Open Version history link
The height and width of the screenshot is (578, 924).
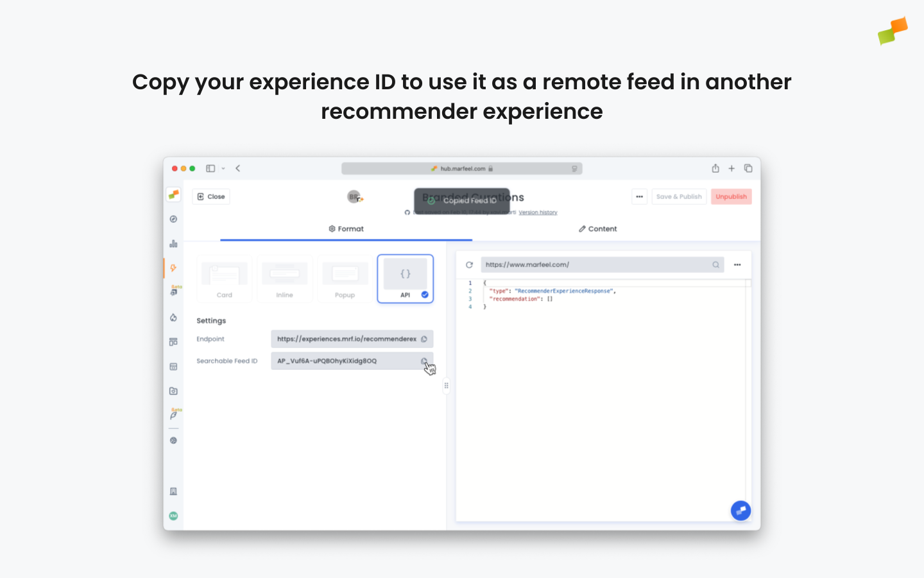[538, 212]
